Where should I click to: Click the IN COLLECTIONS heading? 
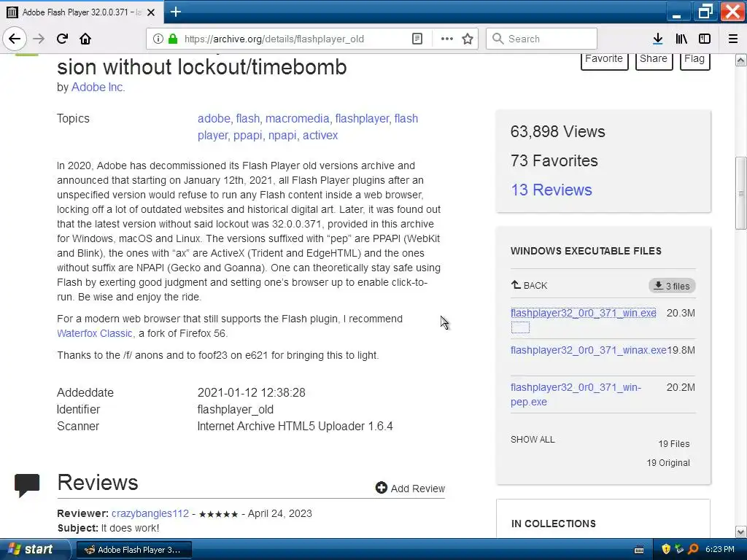pos(554,524)
